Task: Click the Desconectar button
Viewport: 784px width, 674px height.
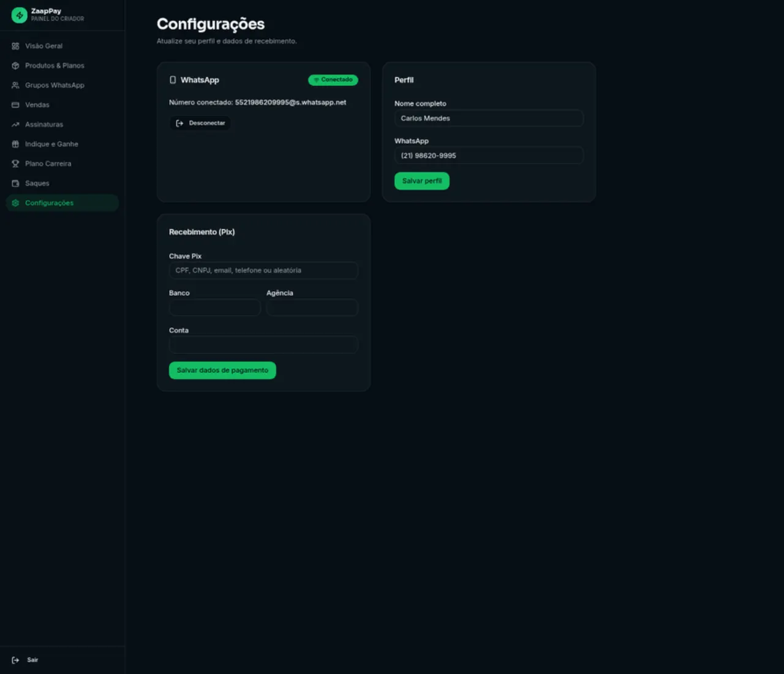Action: tap(200, 123)
